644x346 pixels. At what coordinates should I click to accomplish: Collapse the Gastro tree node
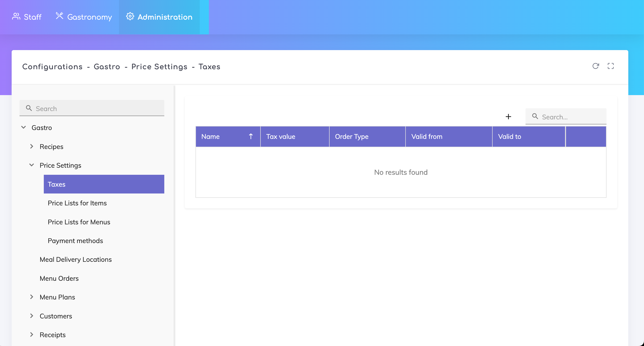pyautogui.click(x=24, y=127)
